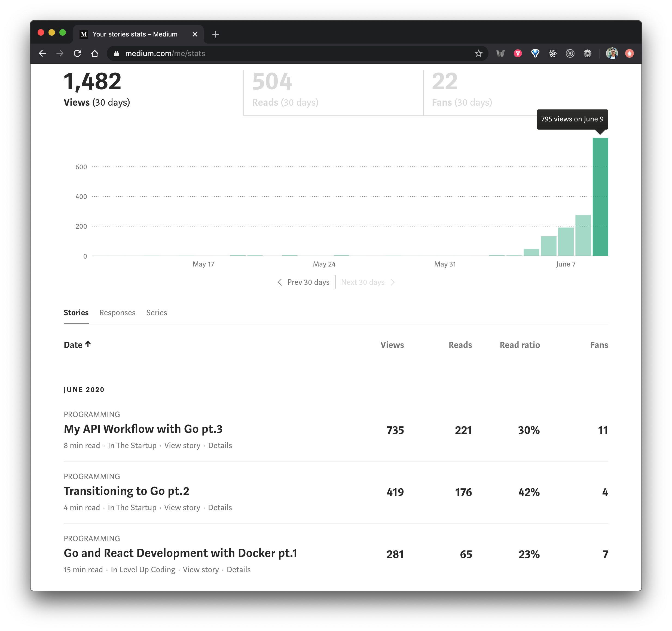This screenshot has width=672, height=631.
Task: Click the home icon in toolbar
Action: click(x=95, y=53)
